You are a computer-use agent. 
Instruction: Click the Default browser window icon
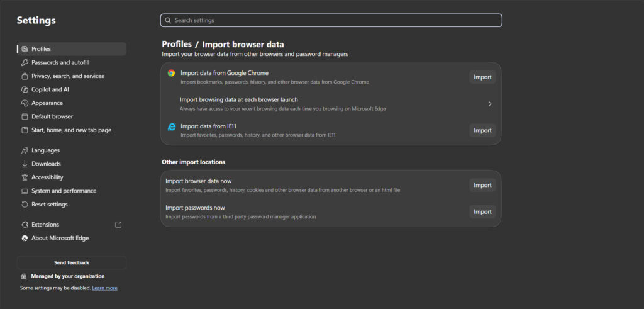(25, 116)
